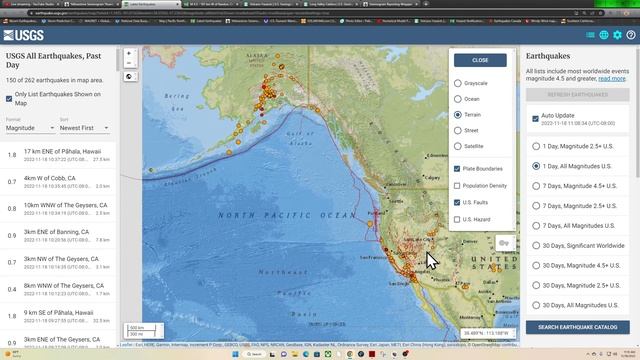Viewport: 640px width, 360px height.
Task: Select the Ocean basemap option
Action: tap(458, 99)
